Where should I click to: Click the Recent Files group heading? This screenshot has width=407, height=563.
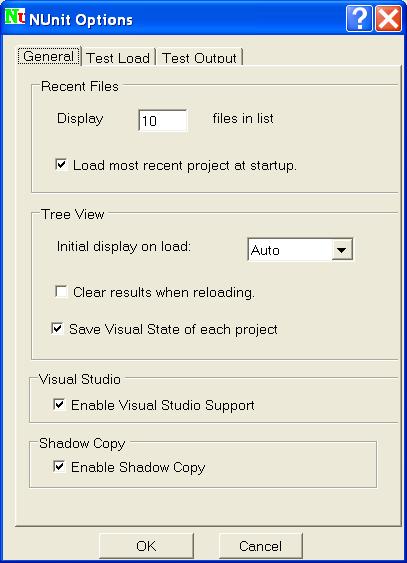click(80, 86)
